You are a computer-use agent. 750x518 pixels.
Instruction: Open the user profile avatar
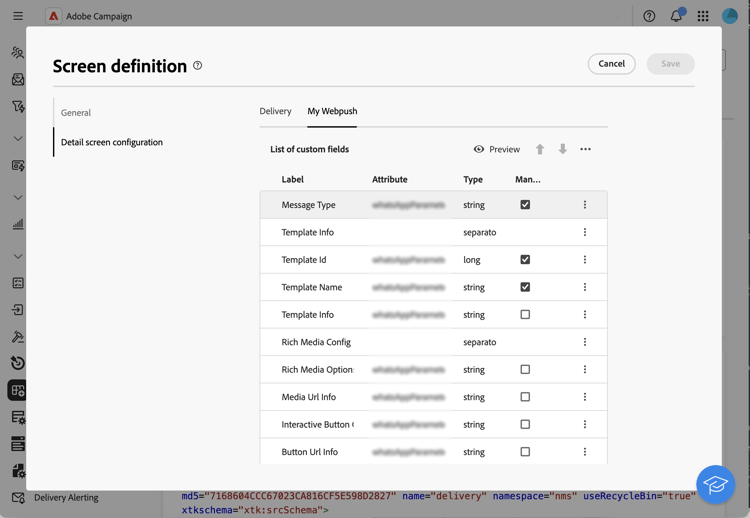click(729, 16)
